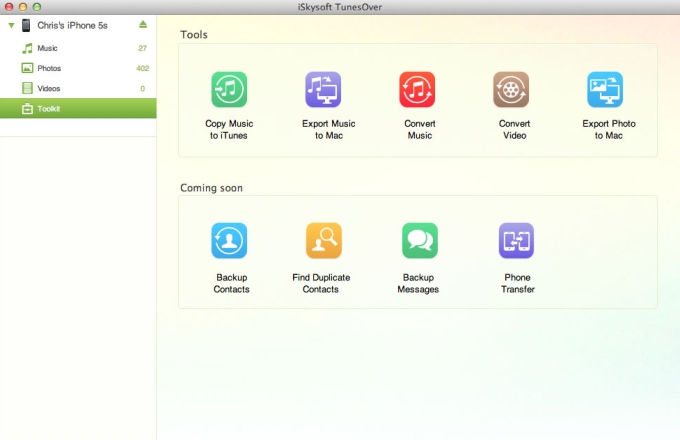Click the 'Copy Music to iTunes' label
This screenshot has width=680, height=440.
pos(229,130)
